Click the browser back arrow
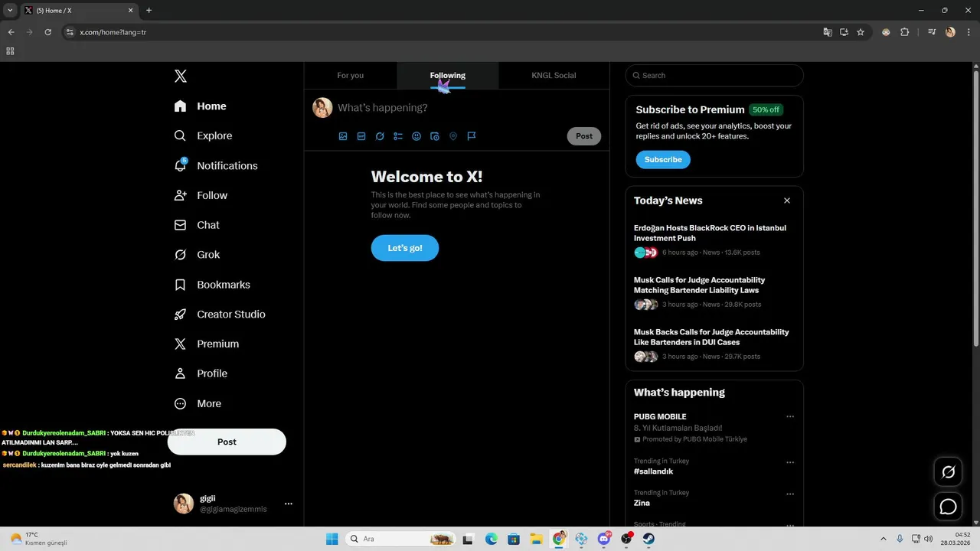The width and height of the screenshot is (980, 551). [x=11, y=32]
